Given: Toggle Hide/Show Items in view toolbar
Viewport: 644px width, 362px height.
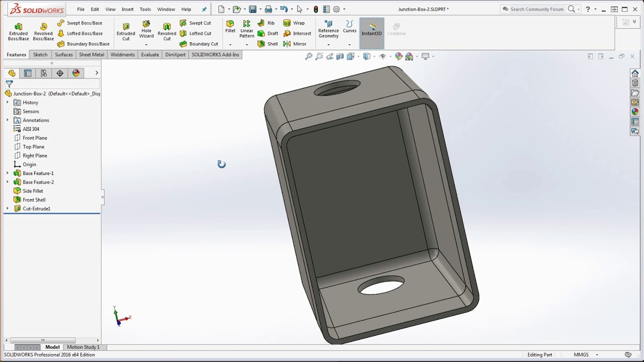Looking at the screenshot, I should tap(383, 56).
